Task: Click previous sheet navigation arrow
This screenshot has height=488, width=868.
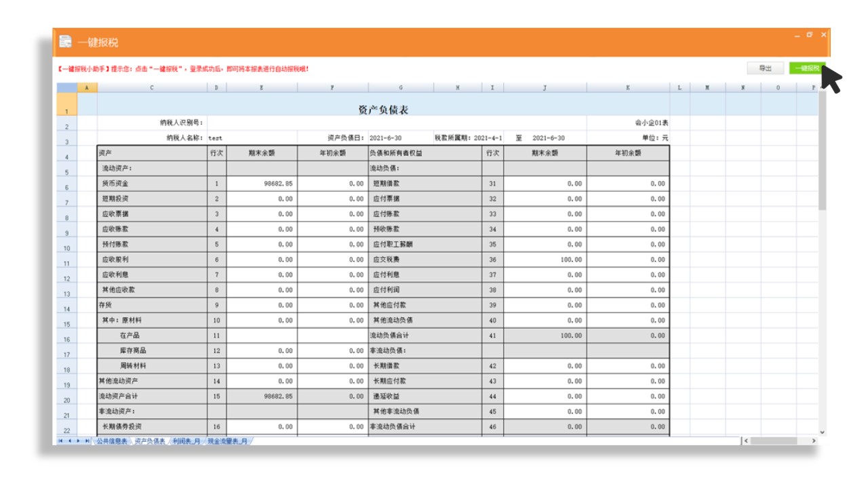Action: 69,441
